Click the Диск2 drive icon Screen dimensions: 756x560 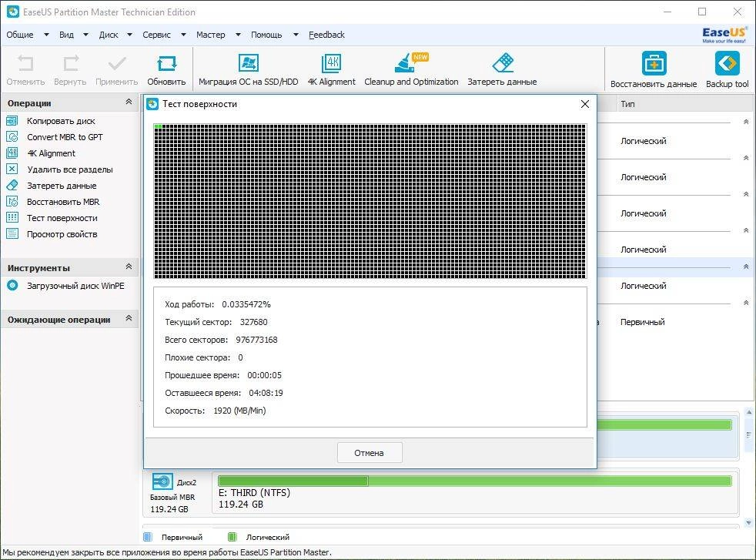[162, 481]
